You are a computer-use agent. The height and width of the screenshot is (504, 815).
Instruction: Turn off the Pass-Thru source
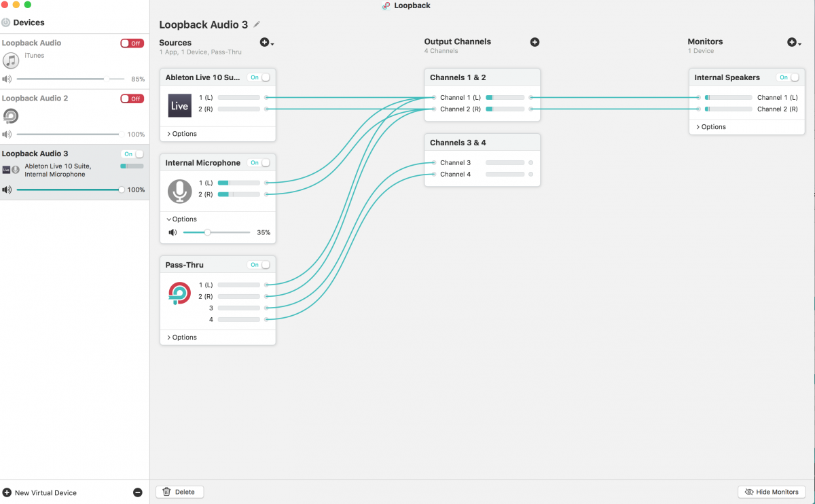(259, 265)
